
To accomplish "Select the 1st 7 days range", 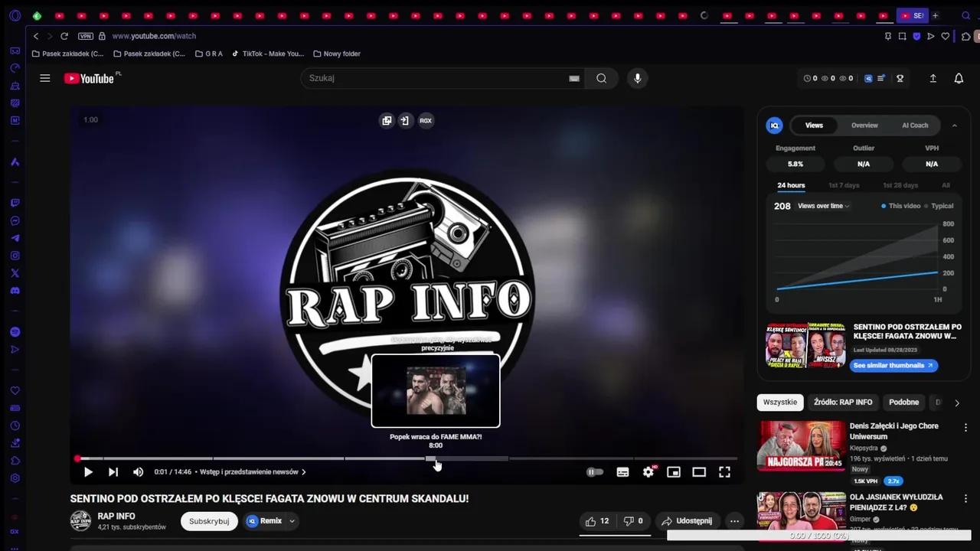I will coord(844,185).
